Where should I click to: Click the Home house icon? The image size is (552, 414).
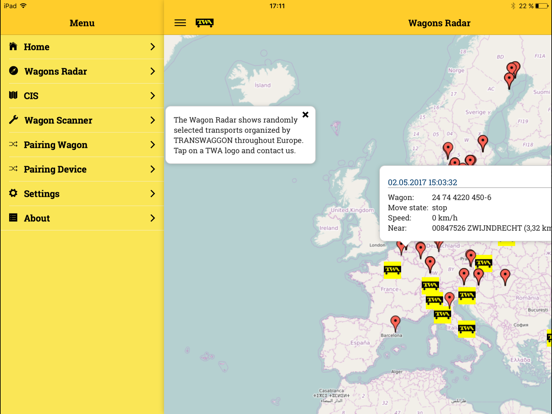coord(13,46)
